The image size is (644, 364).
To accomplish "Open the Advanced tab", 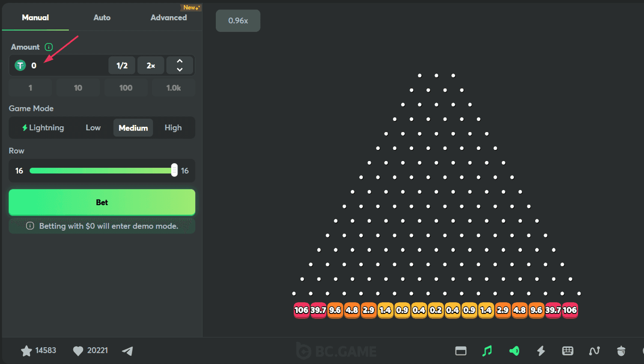I will pyautogui.click(x=168, y=18).
